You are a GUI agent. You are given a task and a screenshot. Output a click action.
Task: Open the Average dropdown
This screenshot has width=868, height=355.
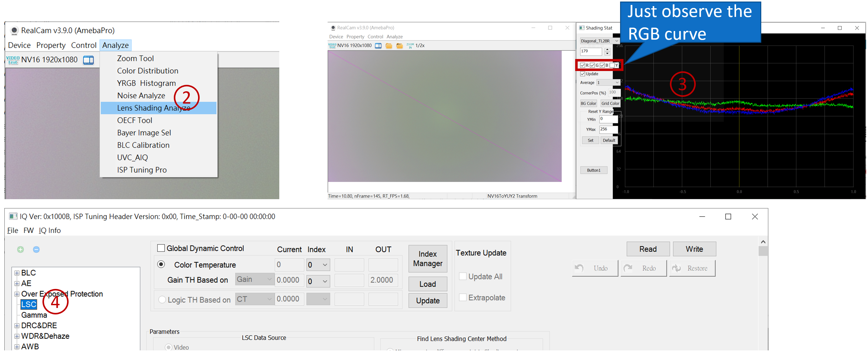[608, 82]
